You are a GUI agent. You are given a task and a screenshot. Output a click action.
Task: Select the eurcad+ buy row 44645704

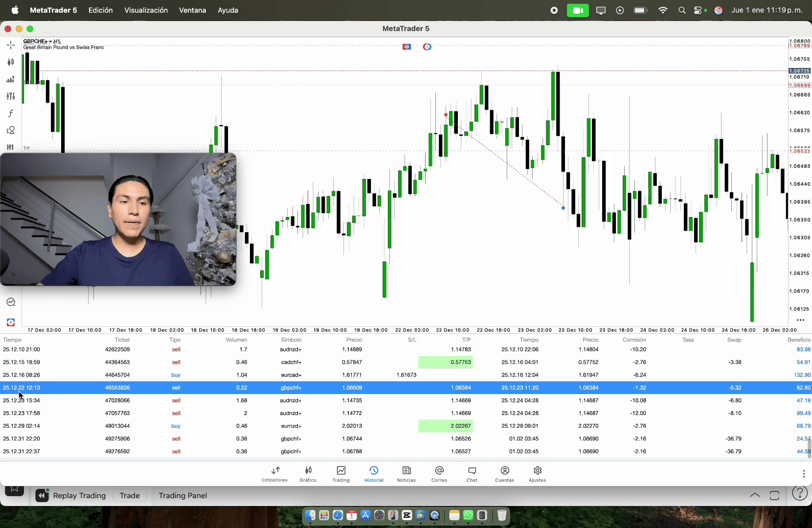293,375
